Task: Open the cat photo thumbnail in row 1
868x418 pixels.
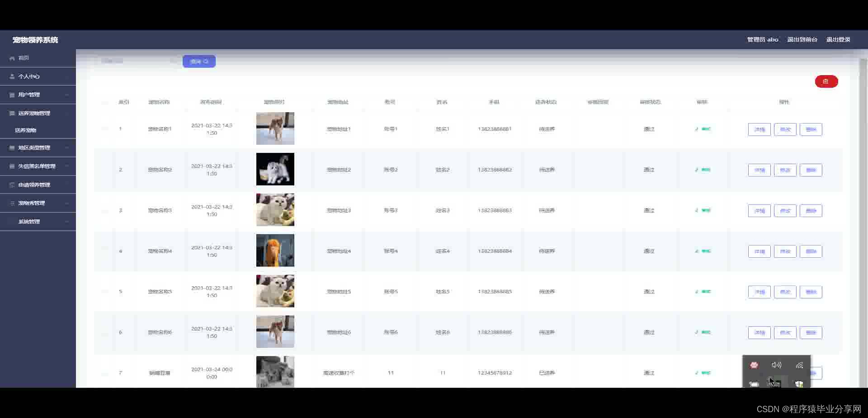Action: [x=275, y=128]
